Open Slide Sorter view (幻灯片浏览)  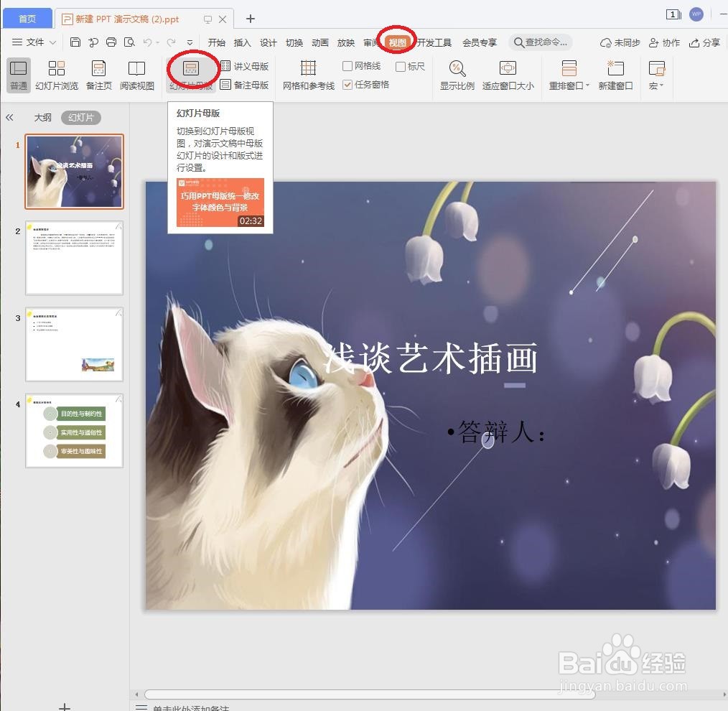pos(57,75)
